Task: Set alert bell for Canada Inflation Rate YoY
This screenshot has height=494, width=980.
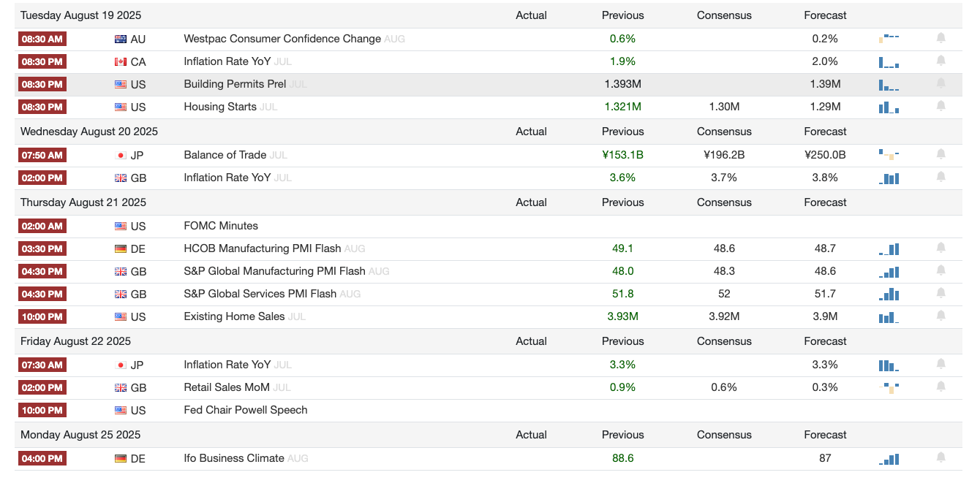Action: [x=941, y=61]
